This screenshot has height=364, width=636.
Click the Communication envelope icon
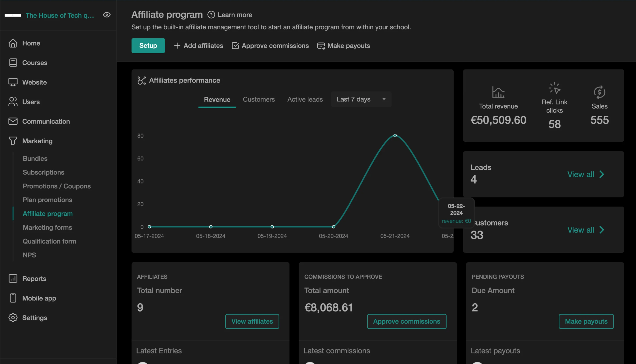(x=13, y=121)
